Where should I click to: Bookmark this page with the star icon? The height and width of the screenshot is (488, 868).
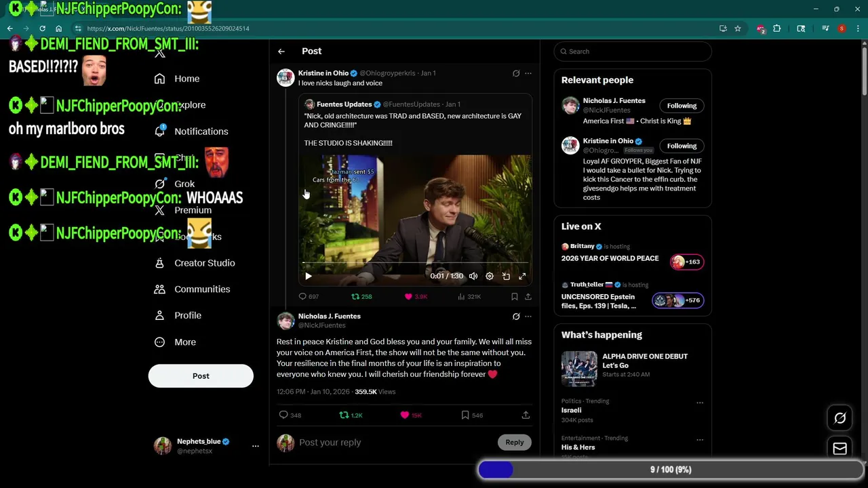coord(738,28)
